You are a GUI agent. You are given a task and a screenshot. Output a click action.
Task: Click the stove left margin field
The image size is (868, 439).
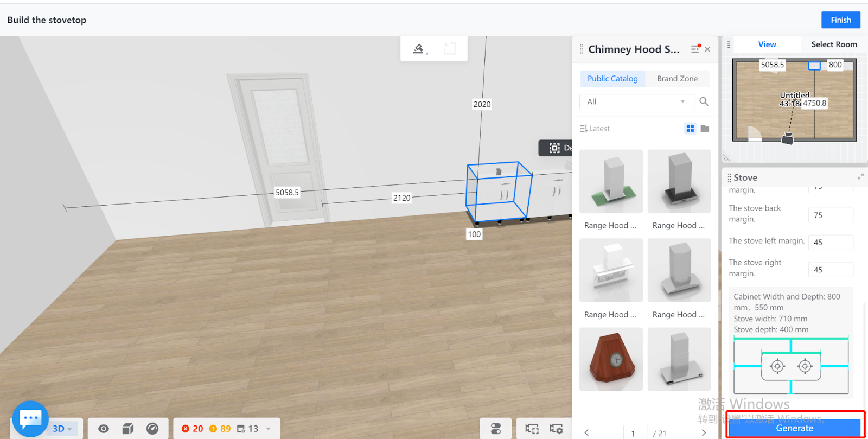831,242
